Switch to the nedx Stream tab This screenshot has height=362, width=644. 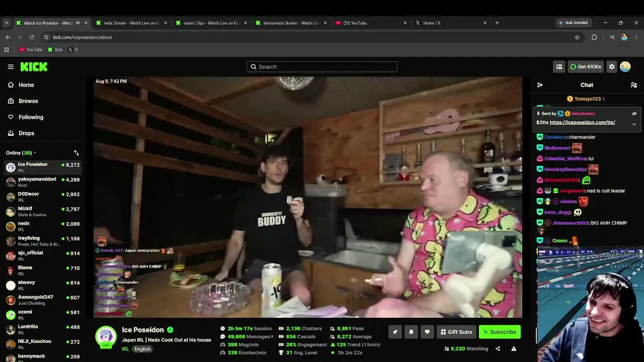[x=132, y=23]
